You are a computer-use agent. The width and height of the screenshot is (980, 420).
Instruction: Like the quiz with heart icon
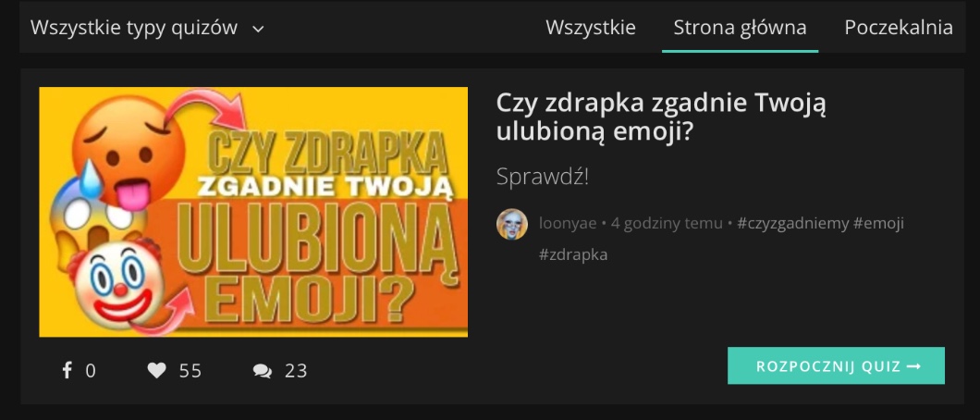(x=157, y=371)
